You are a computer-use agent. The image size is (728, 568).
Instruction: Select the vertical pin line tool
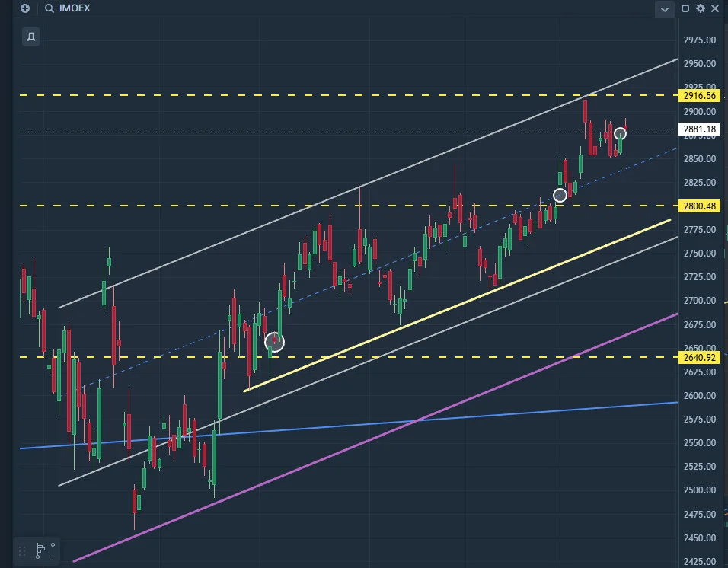53,550
